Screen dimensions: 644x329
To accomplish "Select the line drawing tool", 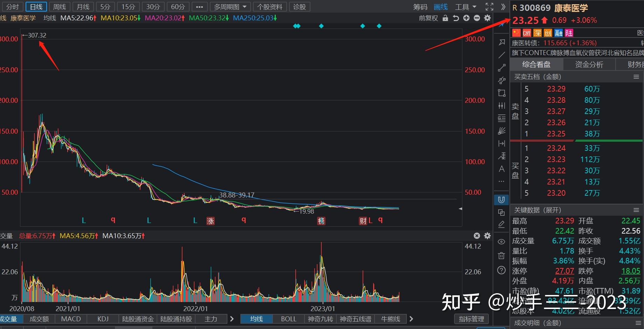I will pyautogui.click(x=501, y=55).
